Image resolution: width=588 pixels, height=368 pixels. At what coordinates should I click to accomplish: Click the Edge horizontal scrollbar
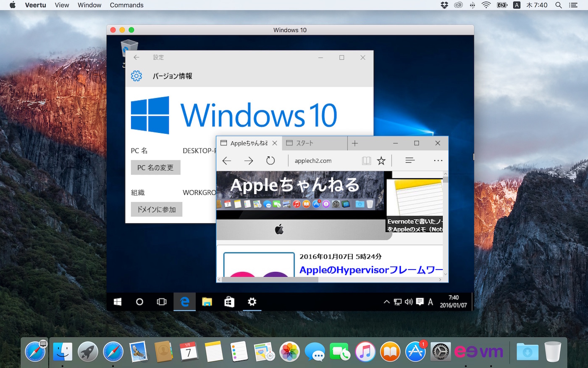click(270, 280)
